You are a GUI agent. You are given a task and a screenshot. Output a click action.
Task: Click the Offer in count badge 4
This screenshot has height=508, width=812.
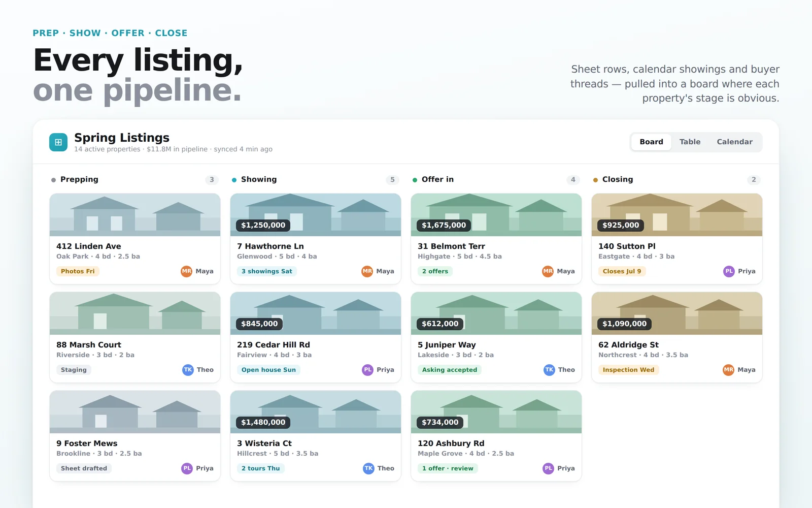tap(573, 180)
